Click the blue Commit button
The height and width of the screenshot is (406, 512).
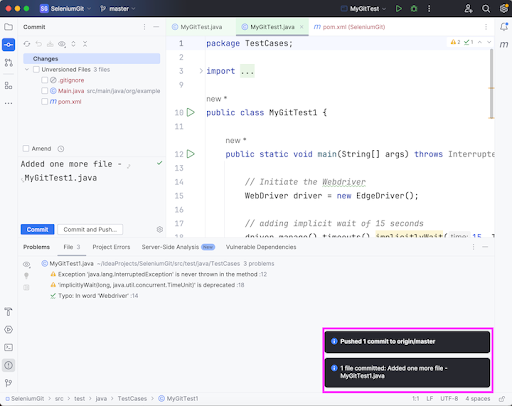click(x=37, y=229)
